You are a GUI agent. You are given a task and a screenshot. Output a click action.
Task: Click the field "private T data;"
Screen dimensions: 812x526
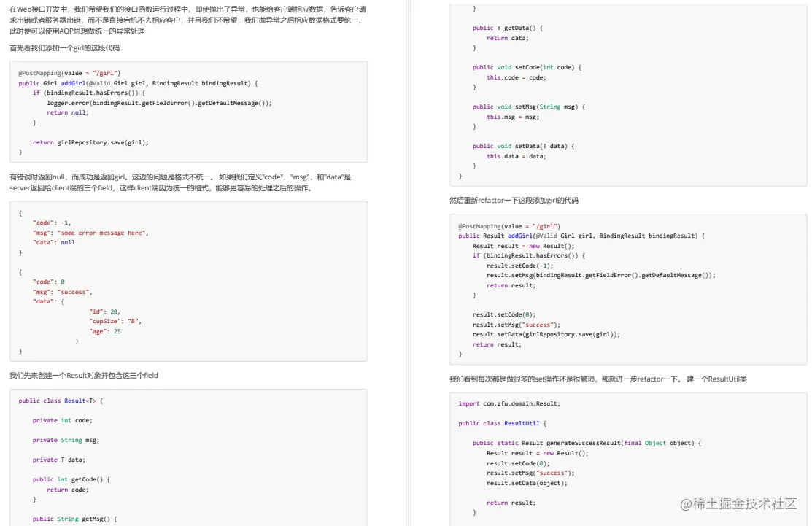(x=59, y=460)
